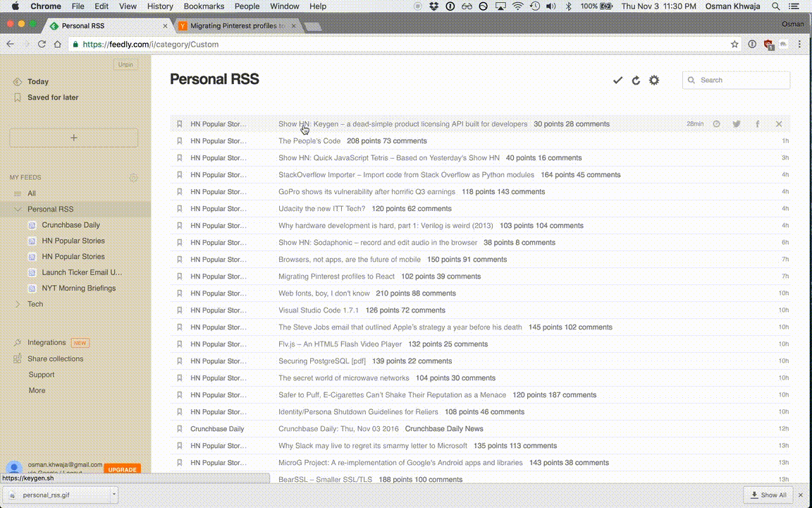This screenshot has height=508, width=812.
Task: Save Securing PostgreSQL story for later
Action: pyautogui.click(x=180, y=361)
